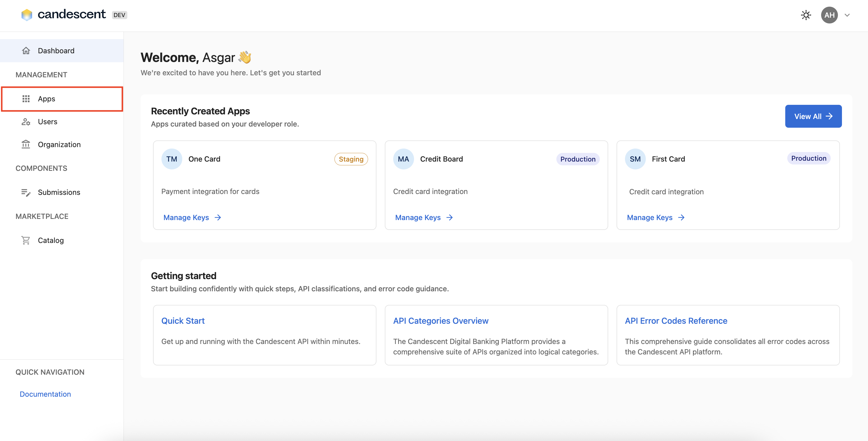The height and width of the screenshot is (441, 868).
Task: Open the Documentation link
Action: pyautogui.click(x=45, y=394)
